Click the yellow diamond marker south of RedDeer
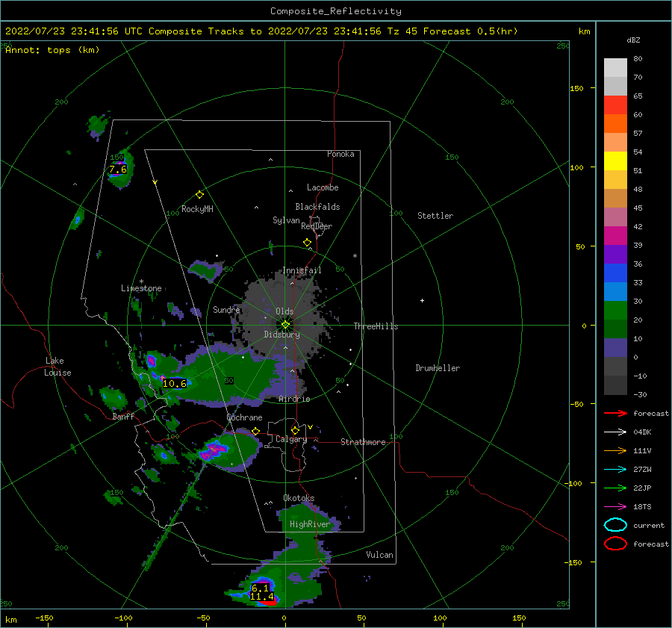Screen dimensions: 672x628 [307, 243]
